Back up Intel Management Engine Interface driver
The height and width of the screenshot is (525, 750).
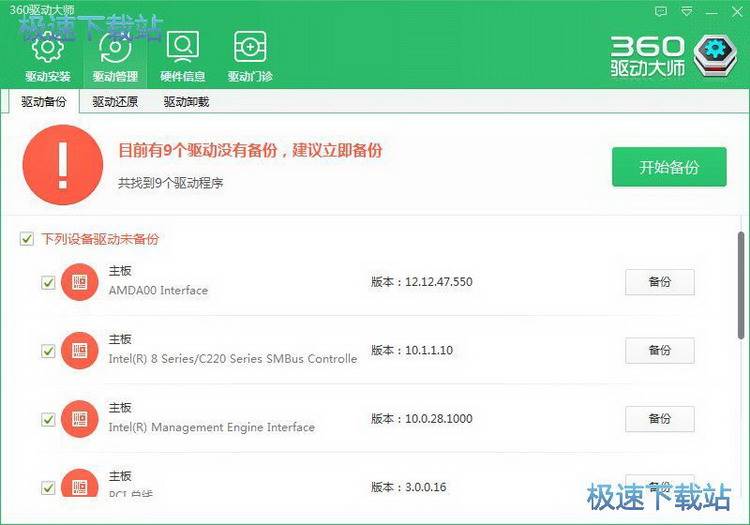tap(659, 419)
